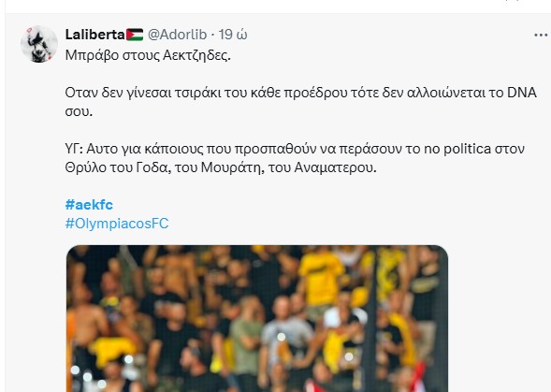Viewport: 551px width, 392px height.
Task: Follow the #OlympiacosFC hashtag
Action: [117, 224]
